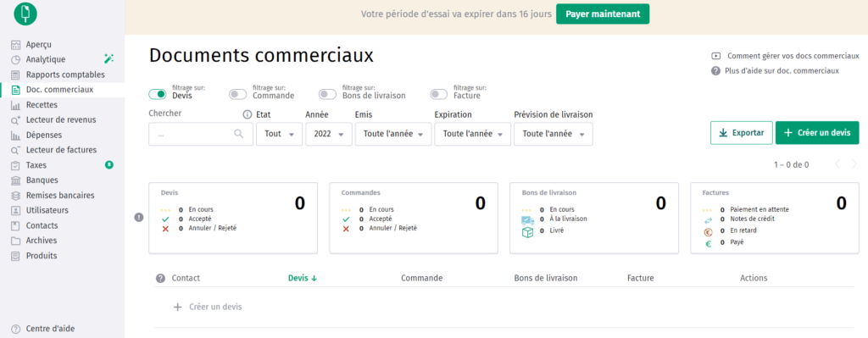Click the Payer maintenant button
The width and height of the screenshot is (868, 338).
pos(603,14)
